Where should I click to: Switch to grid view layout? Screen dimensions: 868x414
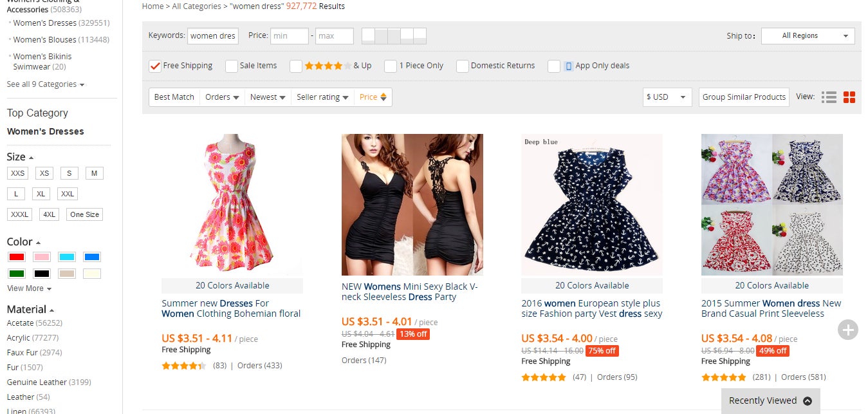coord(849,97)
